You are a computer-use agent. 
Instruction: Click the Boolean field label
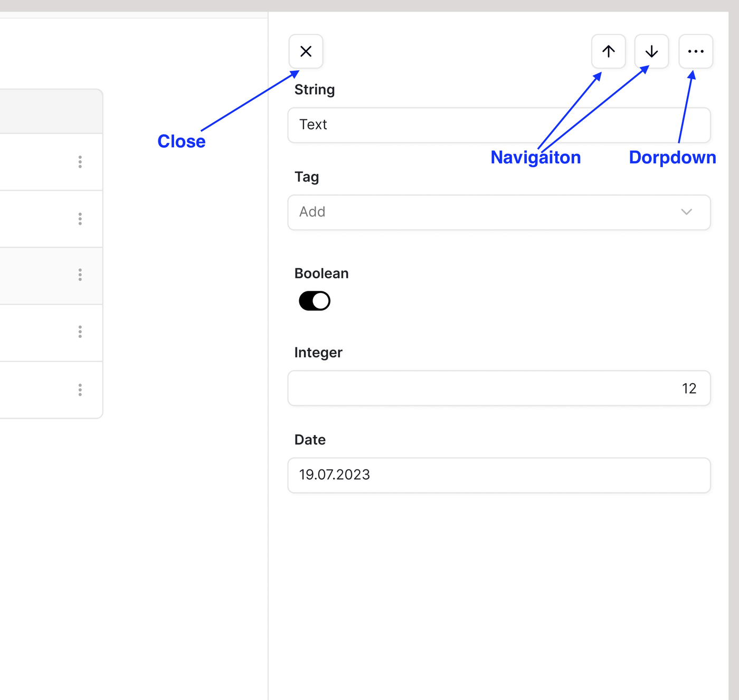click(321, 273)
